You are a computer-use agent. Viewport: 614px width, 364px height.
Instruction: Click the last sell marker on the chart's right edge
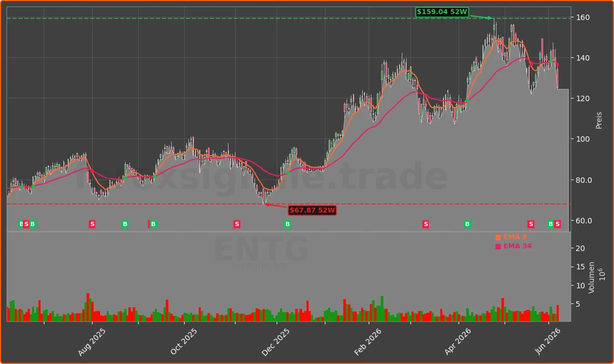point(558,224)
